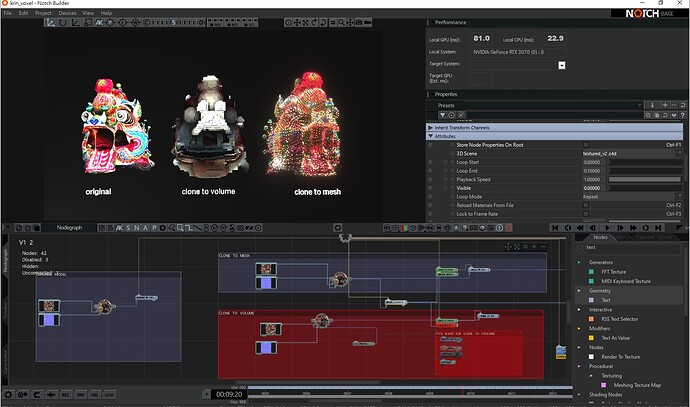
Task: Click the clock icon beside properties filter
Action: coord(451,115)
